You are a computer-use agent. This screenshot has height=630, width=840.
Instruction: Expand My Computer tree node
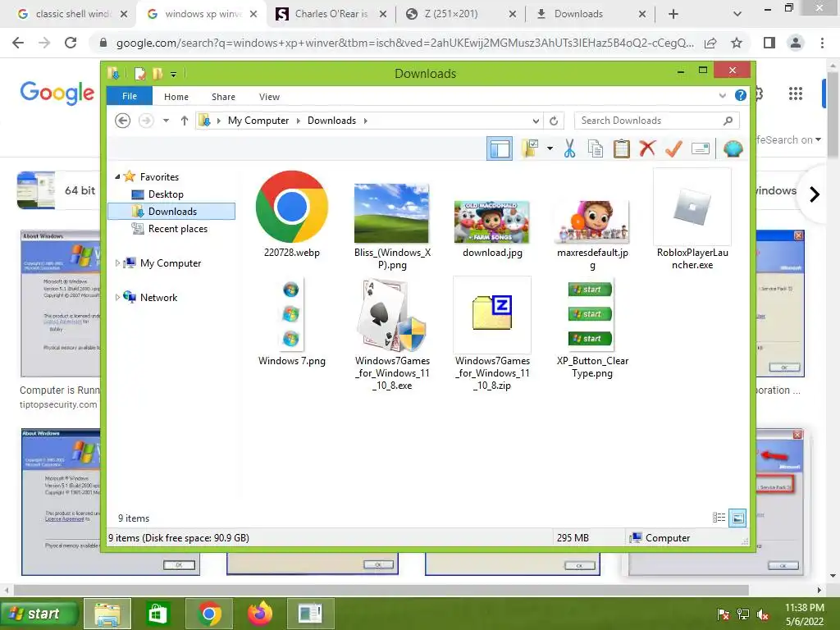(x=117, y=263)
